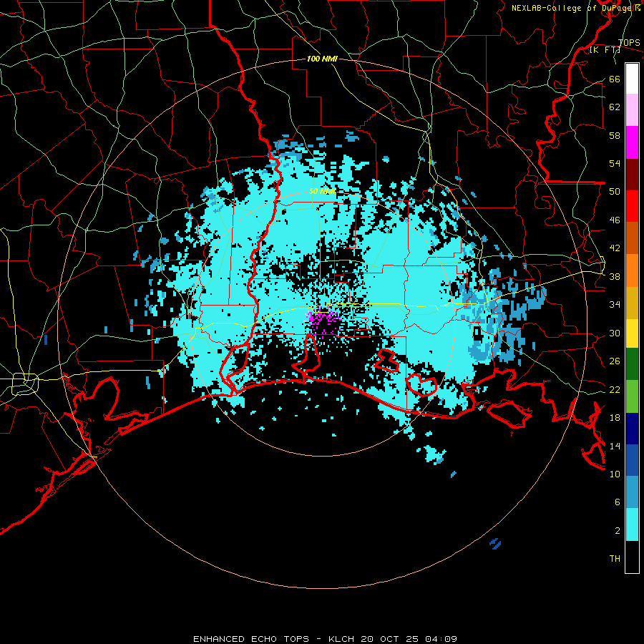This screenshot has height=644, width=644.
Task: Click the yellow legend swatch
Action: [632, 333]
